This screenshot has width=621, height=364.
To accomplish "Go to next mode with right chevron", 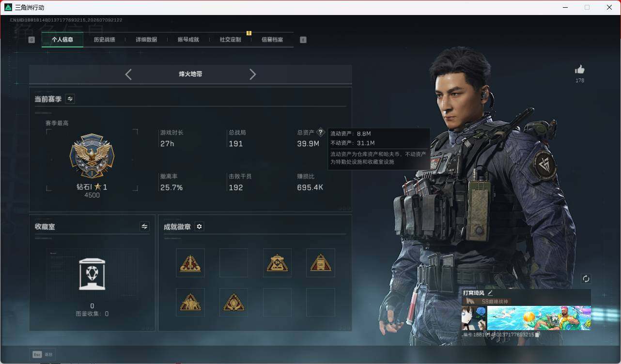I will 252,74.
